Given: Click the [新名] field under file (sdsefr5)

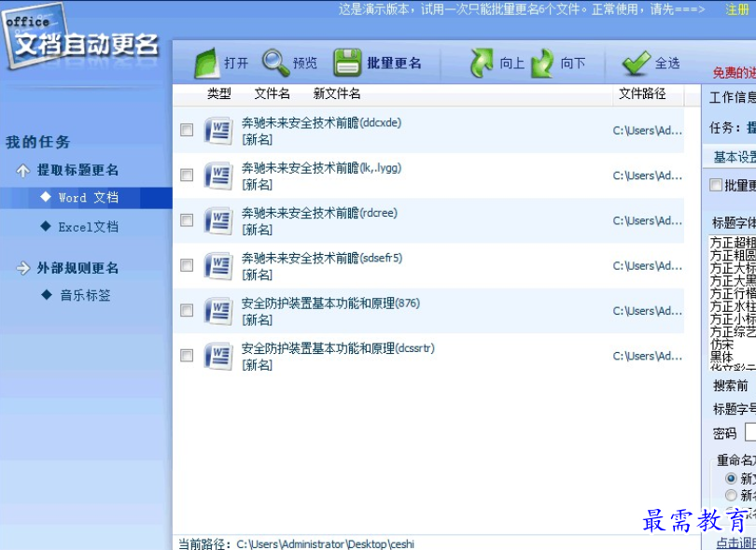Looking at the screenshot, I should click(257, 275).
